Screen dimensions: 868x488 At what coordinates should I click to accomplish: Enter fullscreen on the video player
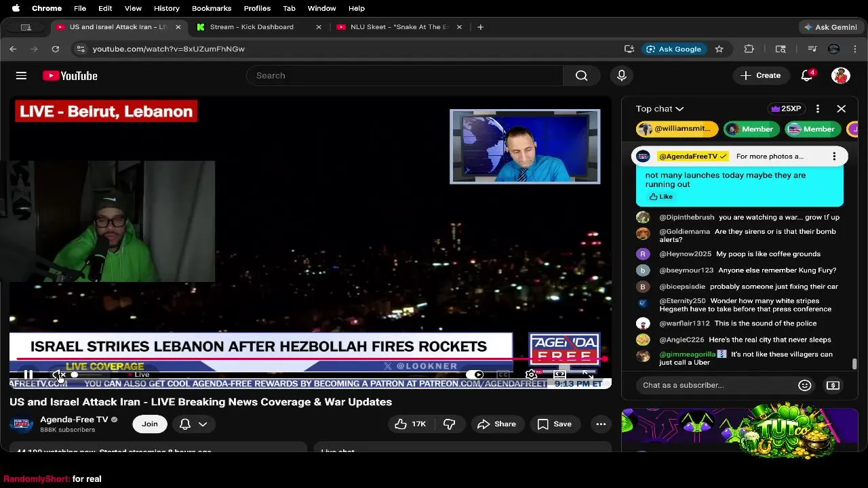tap(587, 374)
